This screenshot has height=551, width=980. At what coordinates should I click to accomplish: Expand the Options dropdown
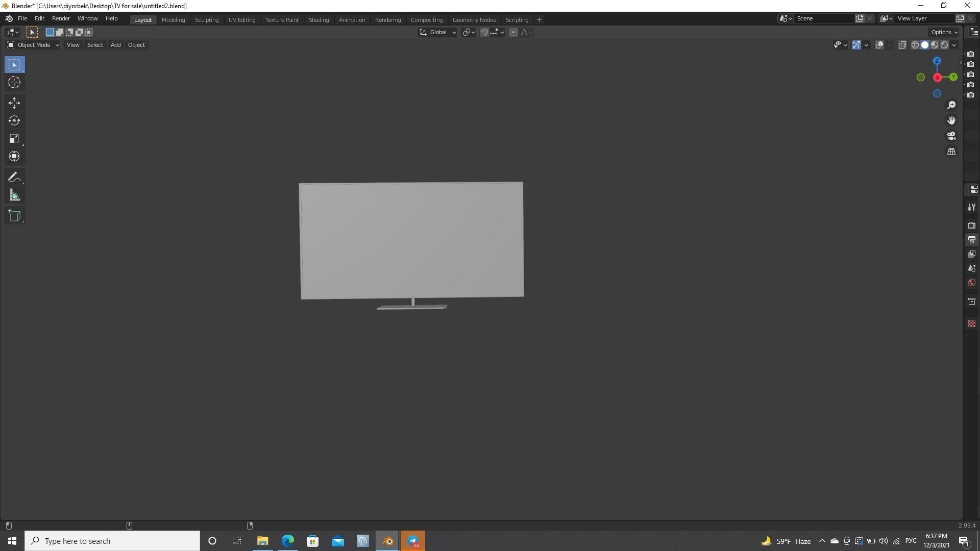pos(944,32)
